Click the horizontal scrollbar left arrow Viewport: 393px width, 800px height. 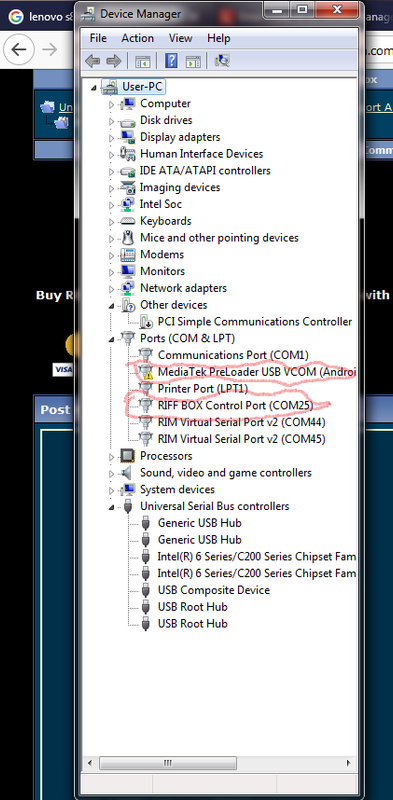pos(90,763)
